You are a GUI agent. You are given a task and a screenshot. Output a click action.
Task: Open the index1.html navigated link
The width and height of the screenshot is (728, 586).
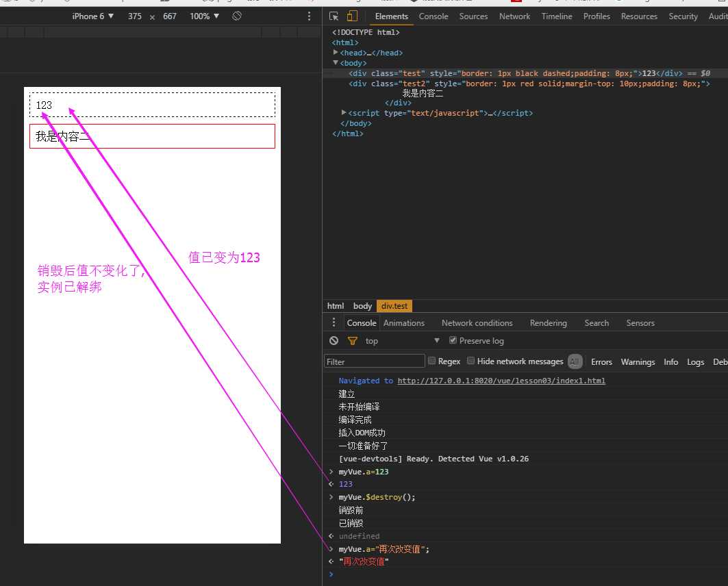coord(501,381)
